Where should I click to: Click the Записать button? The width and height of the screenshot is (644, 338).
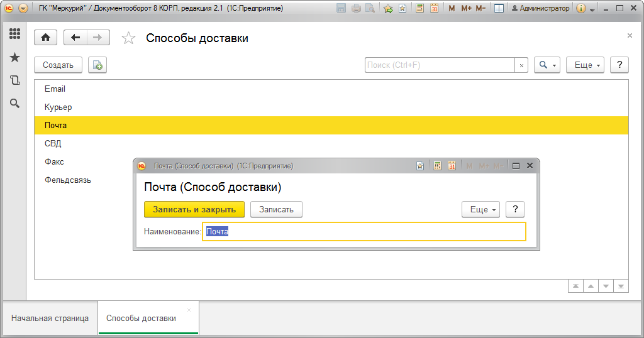tap(277, 209)
